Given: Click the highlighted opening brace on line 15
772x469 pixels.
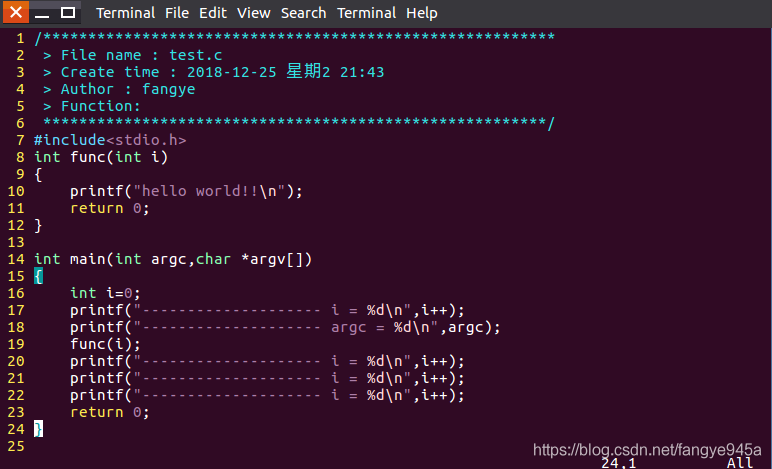Looking at the screenshot, I should [x=38, y=276].
